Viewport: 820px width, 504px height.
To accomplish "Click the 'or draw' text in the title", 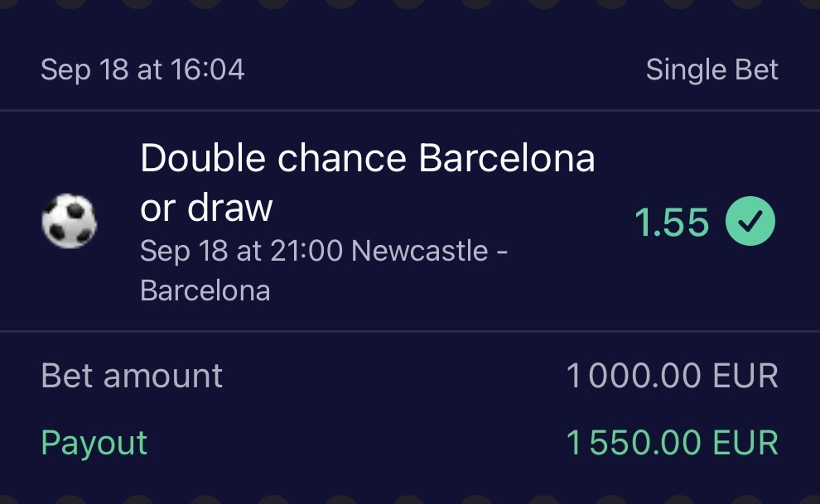I will coord(206,208).
